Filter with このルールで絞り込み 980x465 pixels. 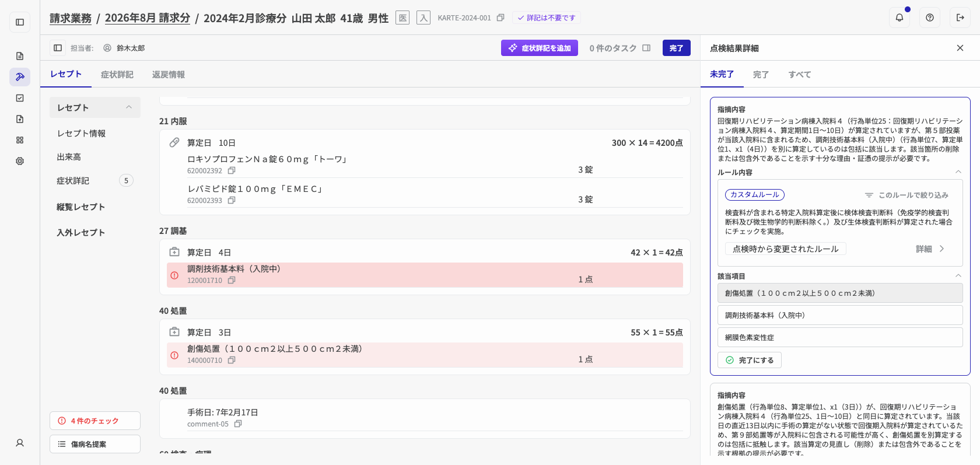[907, 195]
